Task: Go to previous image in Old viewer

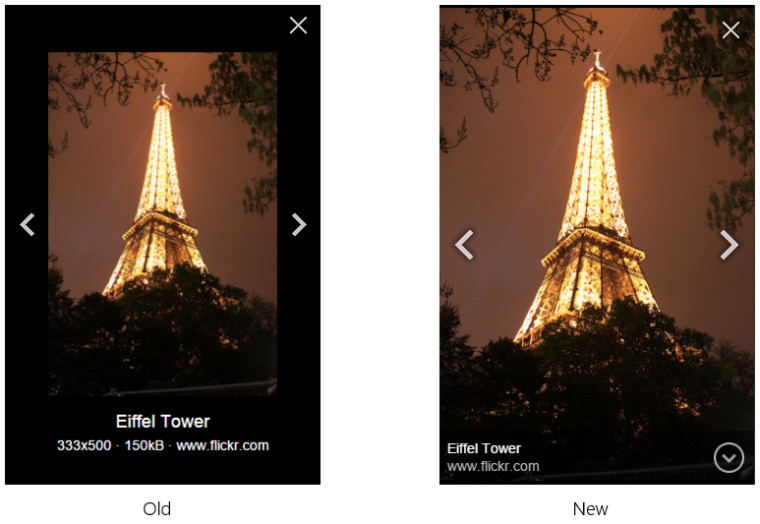Action: click(28, 224)
